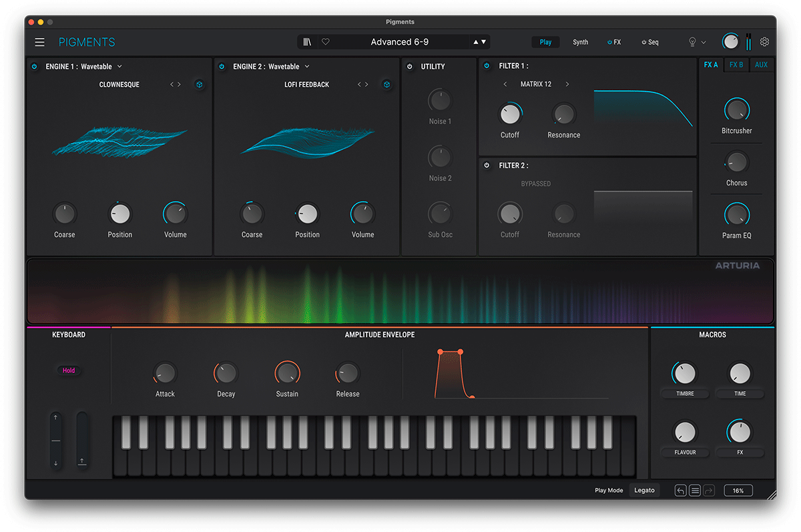This screenshot has height=532, width=801.
Task: Load the previous preset with up arrow
Action: point(476,42)
